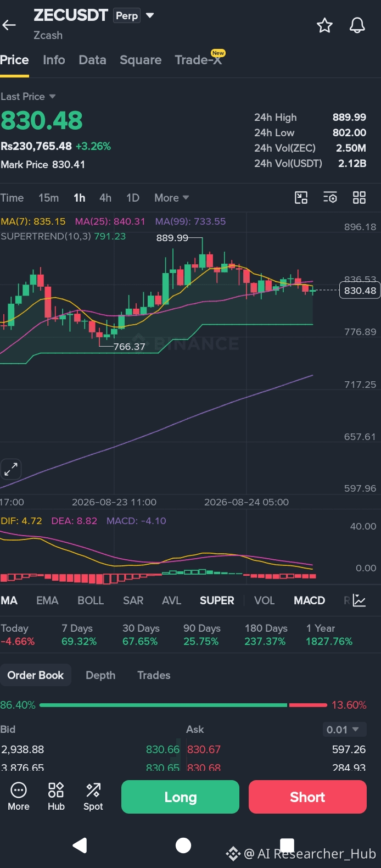The width and height of the screenshot is (381, 868).
Task: Expand the More intervals dropdown
Action: pos(171,198)
